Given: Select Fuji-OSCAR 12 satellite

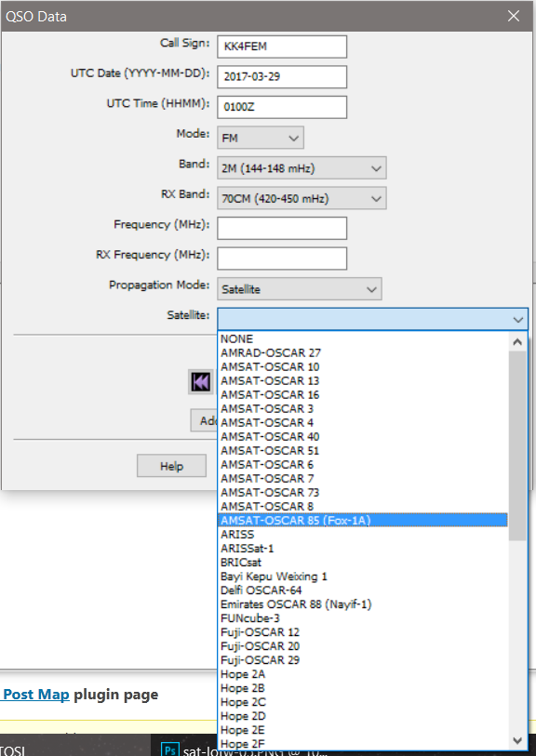Looking at the screenshot, I should coord(363,632).
